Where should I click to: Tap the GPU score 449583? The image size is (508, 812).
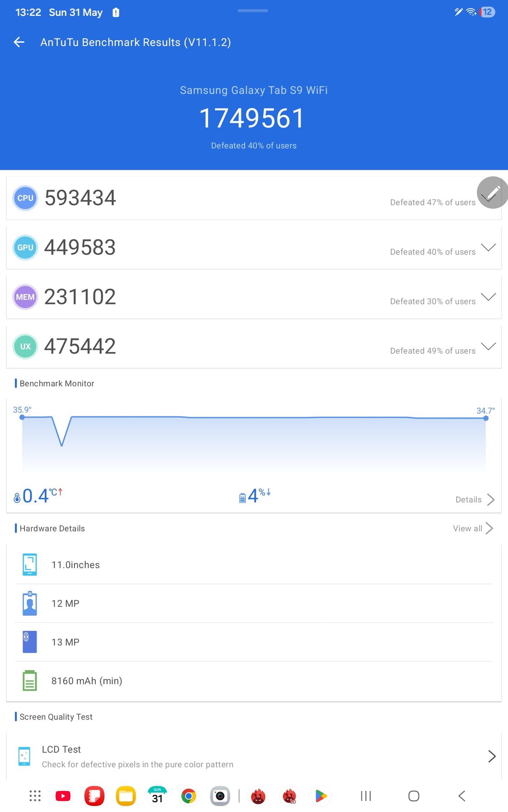pyautogui.click(x=80, y=248)
